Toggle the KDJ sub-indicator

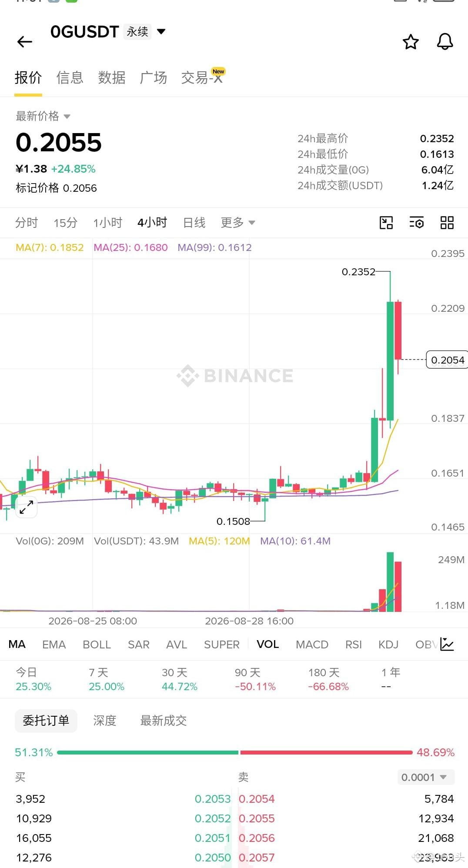point(388,644)
